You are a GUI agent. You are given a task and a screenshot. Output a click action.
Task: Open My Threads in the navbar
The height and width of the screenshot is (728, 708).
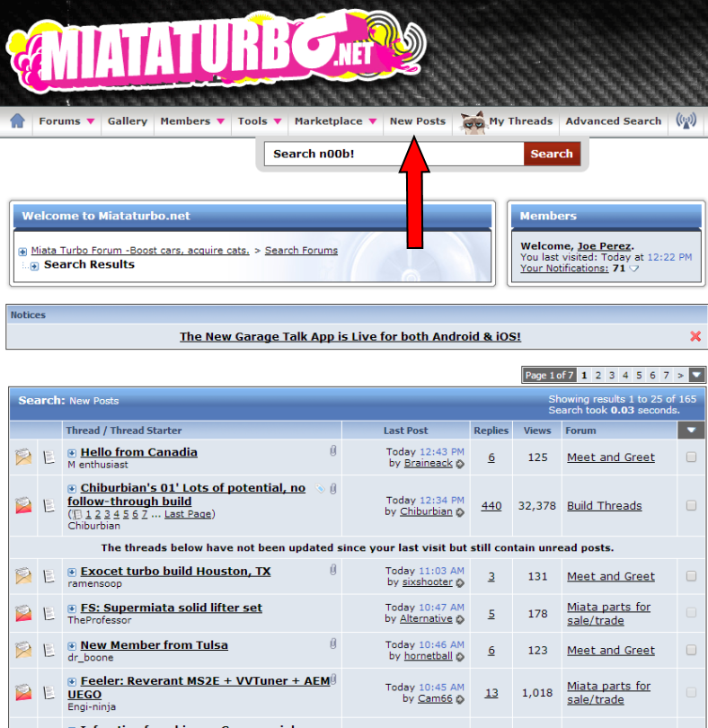click(x=520, y=121)
